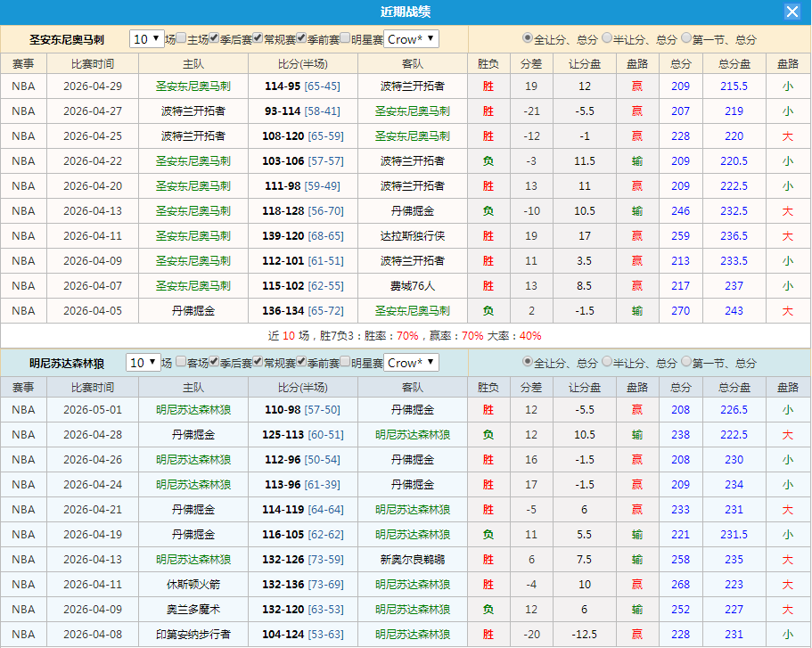Enable 明星赛 in the 明尼苏达森林狼 filter row

point(345,361)
